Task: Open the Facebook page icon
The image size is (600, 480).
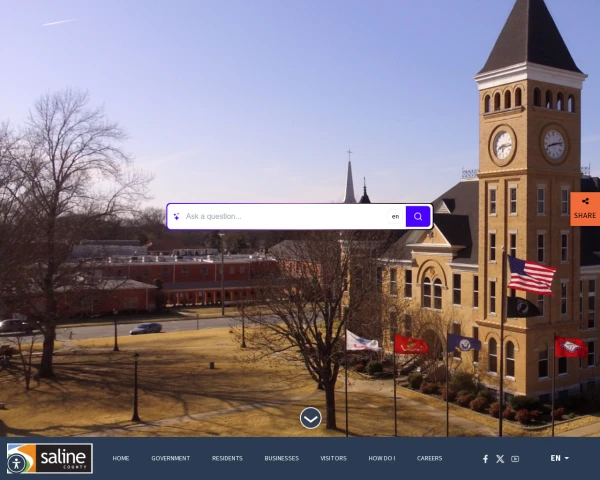Action: click(x=485, y=459)
